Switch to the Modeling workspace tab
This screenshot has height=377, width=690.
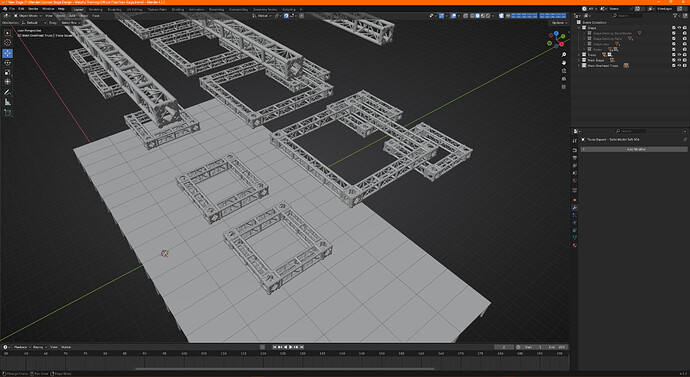click(x=95, y=9)
